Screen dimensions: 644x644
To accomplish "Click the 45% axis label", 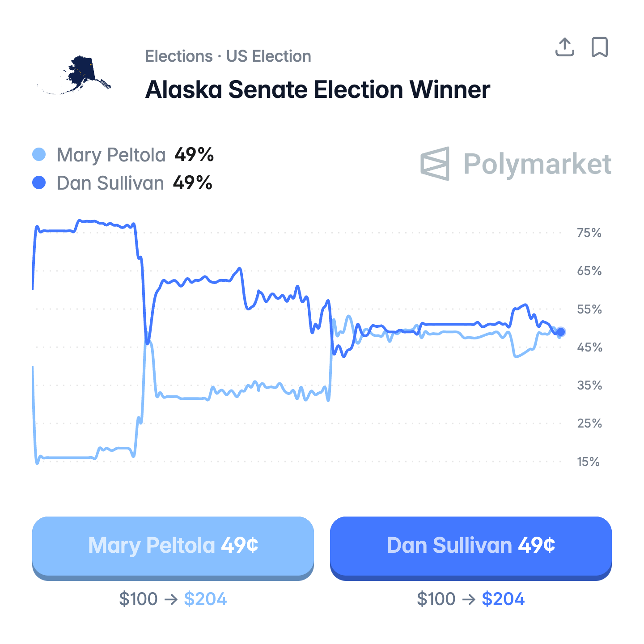I will [589, 347].
